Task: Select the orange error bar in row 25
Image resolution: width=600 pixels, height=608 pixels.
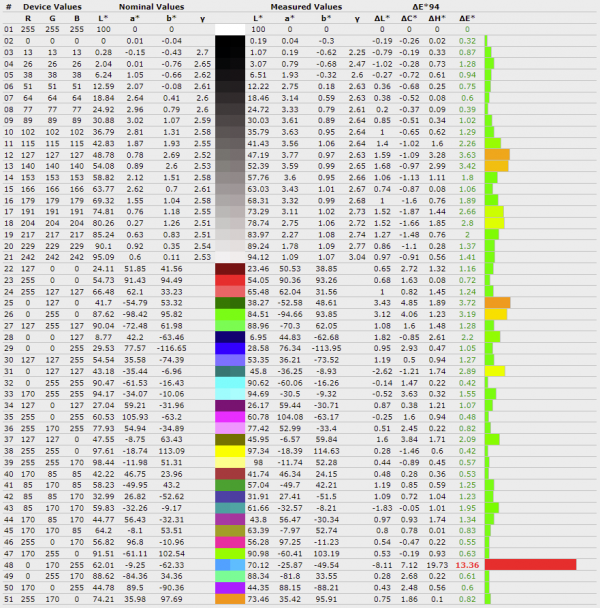Action: pyautogui.click(x=497, y=303)
